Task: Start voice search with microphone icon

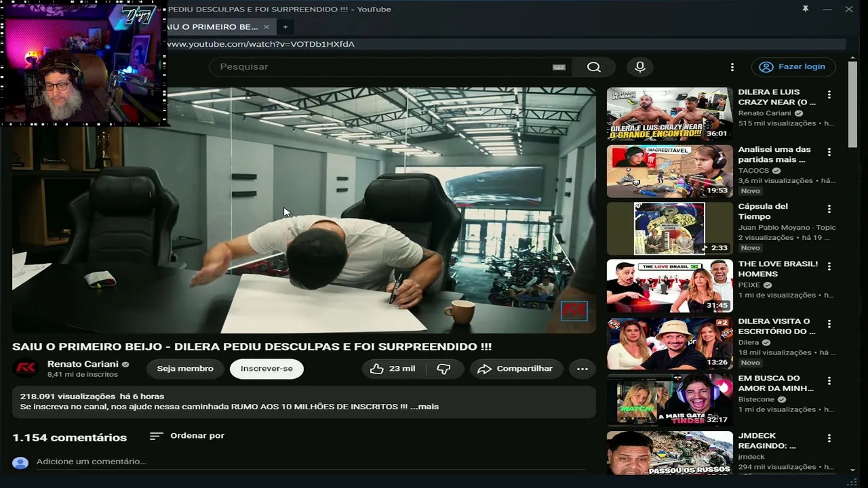Action: coord(639,66)
